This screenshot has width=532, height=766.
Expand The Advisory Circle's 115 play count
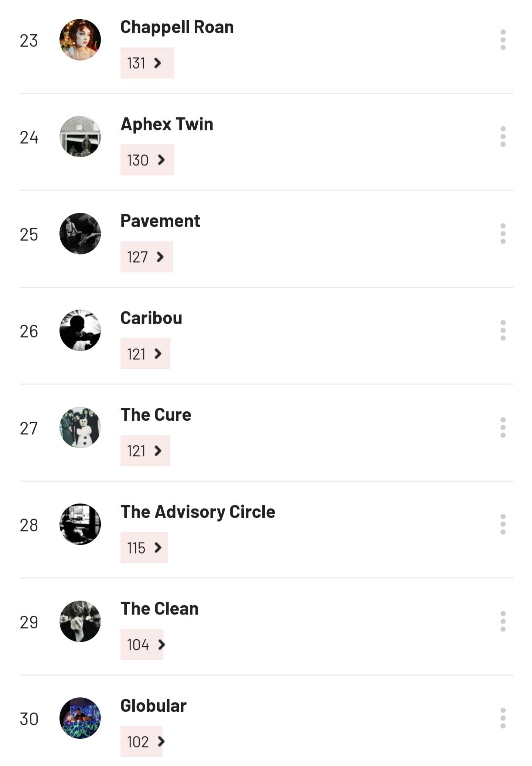click(x=144, y=548)
